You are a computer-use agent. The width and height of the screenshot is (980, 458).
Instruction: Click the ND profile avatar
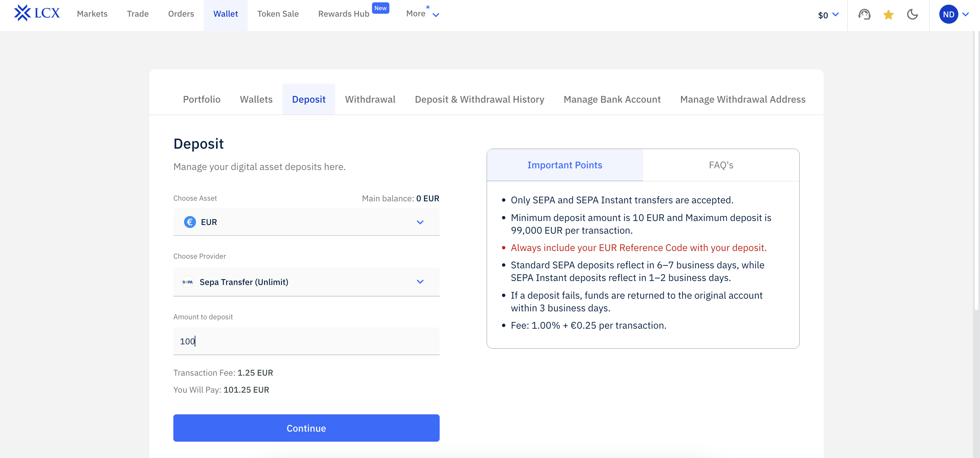point(948,14)
